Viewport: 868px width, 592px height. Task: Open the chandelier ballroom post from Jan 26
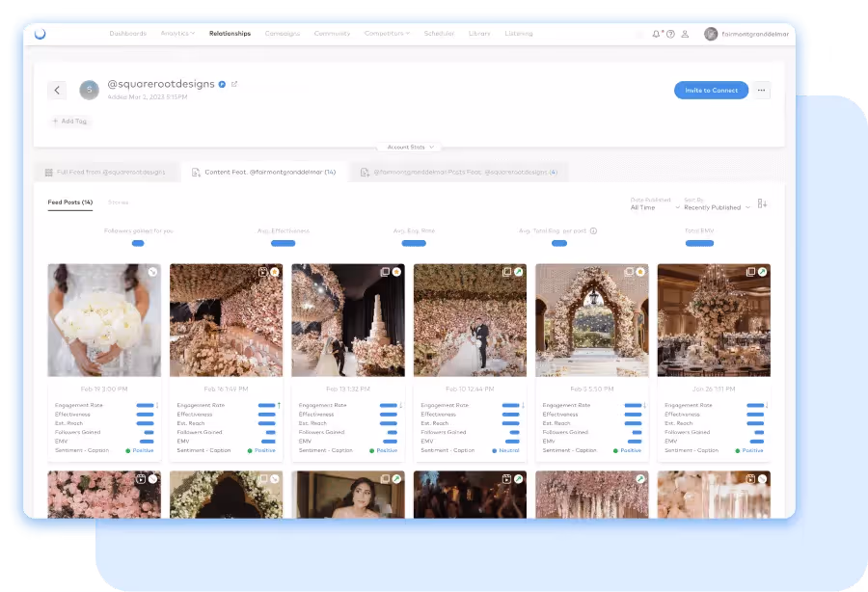tap(714, 320)
